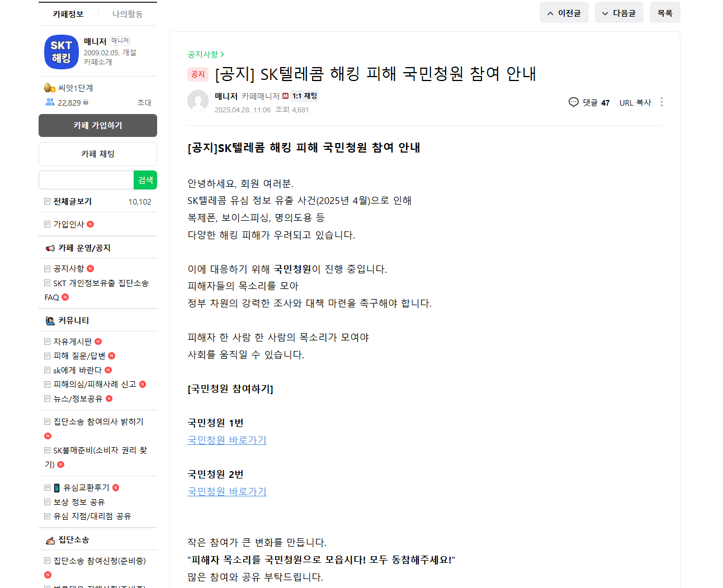Open the 카페소개 link
This screenshot has height=588, width=723.
coord(98,62)
